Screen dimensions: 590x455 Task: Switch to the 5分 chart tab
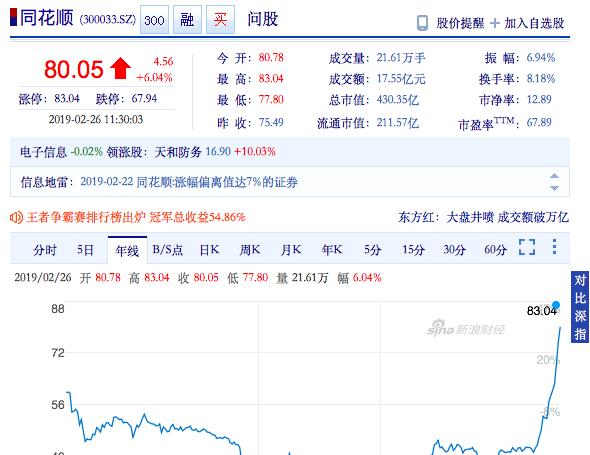pos(373,250)
